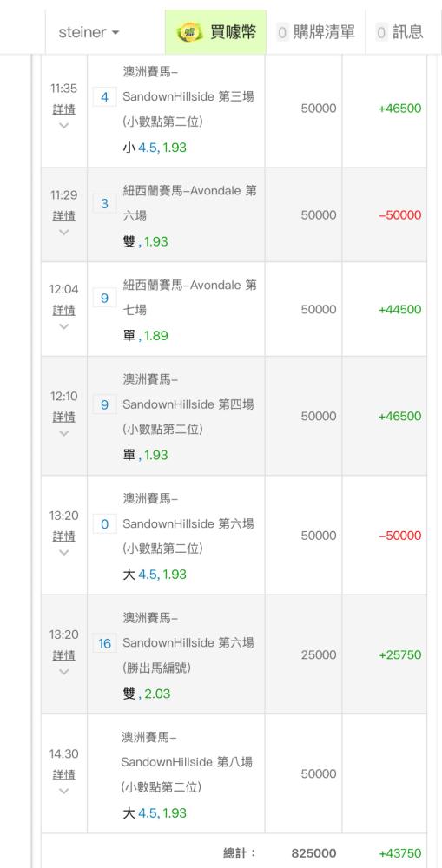
Task: Click result number box 3 in Avondale 第六場 row
Action: [x=105, y=204]
